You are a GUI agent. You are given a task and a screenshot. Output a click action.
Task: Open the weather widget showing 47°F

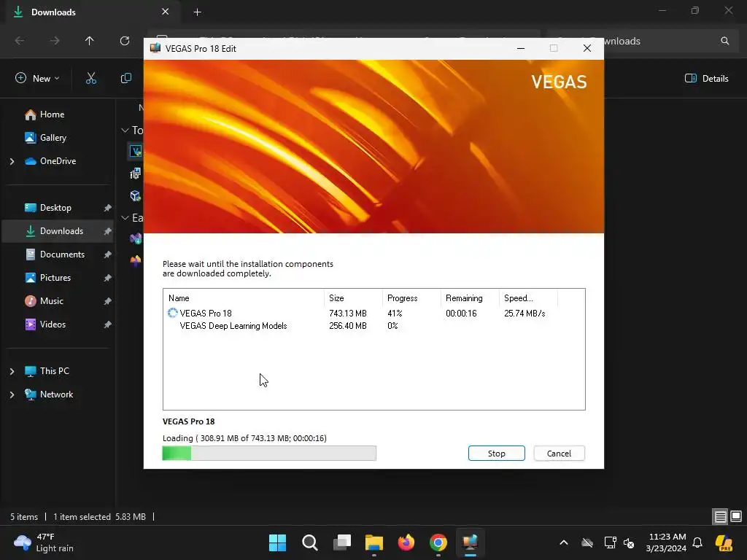pos(44,542)
